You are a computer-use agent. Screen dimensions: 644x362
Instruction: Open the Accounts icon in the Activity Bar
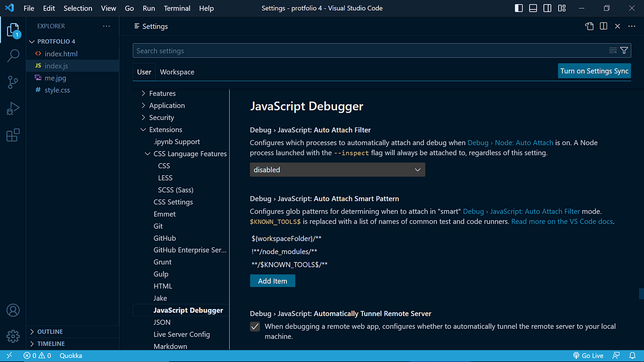click(13, 310)
